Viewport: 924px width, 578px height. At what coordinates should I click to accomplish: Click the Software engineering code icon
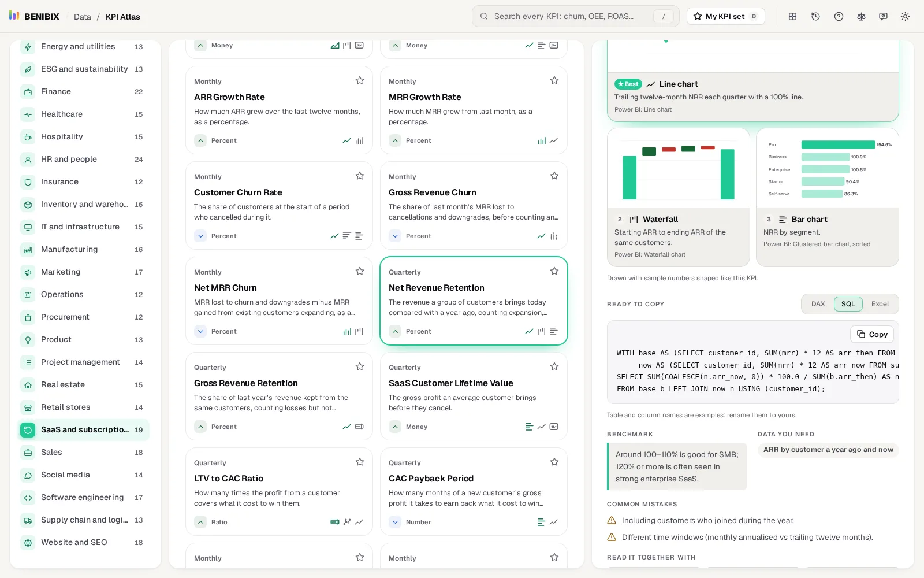click(28, 498)
